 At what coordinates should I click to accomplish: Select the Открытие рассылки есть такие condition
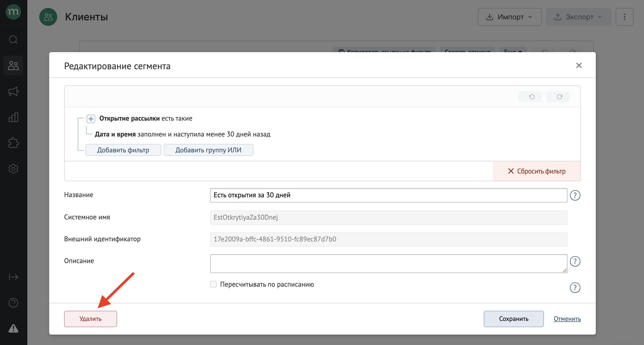click(146, 118)
